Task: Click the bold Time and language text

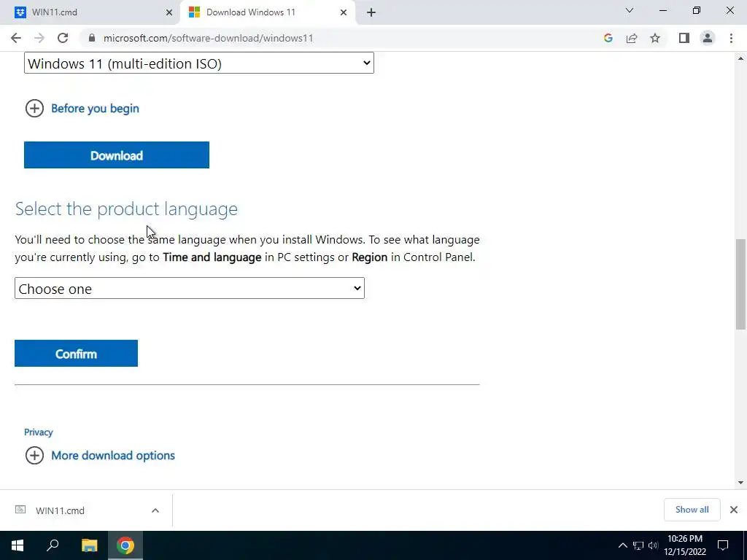Action: click(212, 257)
